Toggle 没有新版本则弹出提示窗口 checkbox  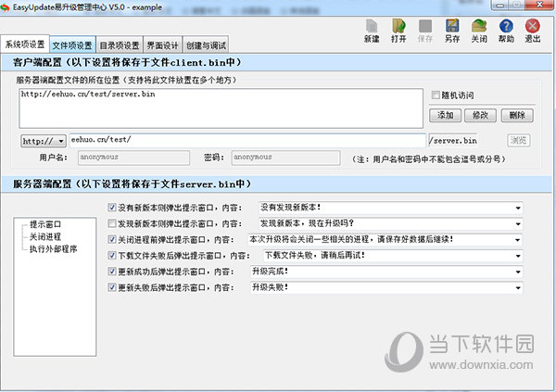tap(112, 208)
